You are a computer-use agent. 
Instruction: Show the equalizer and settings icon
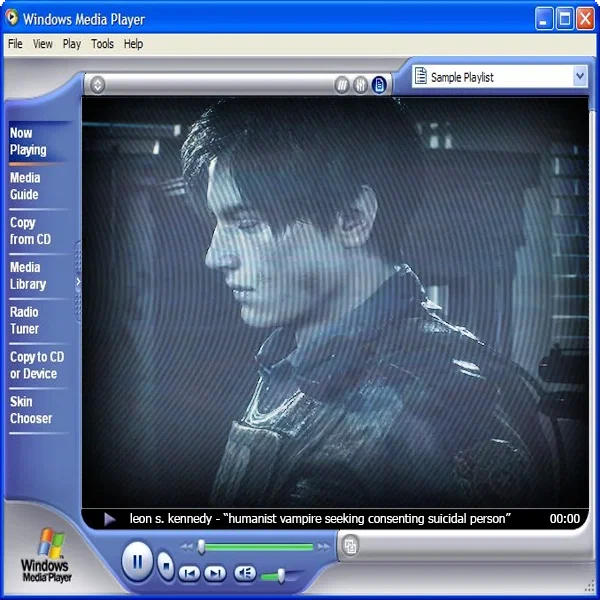pos(360,85)
